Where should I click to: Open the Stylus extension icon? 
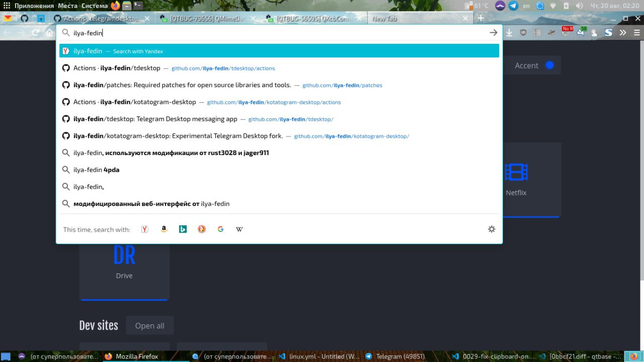pos(608,32)
